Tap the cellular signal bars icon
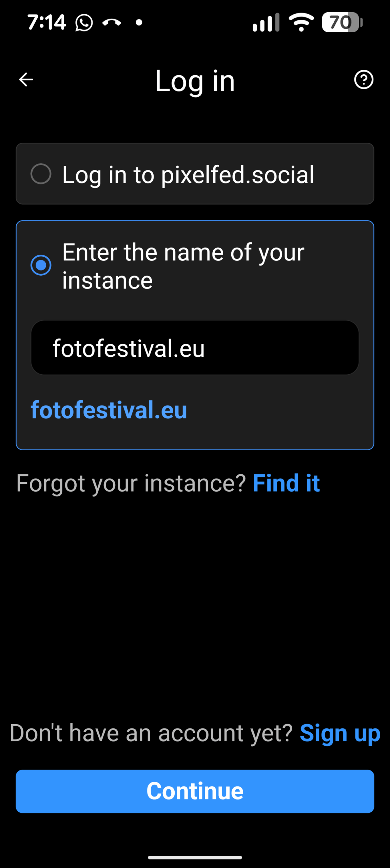Image resolution: width=390 pixels, height=868 pixels. coord(266,23)
